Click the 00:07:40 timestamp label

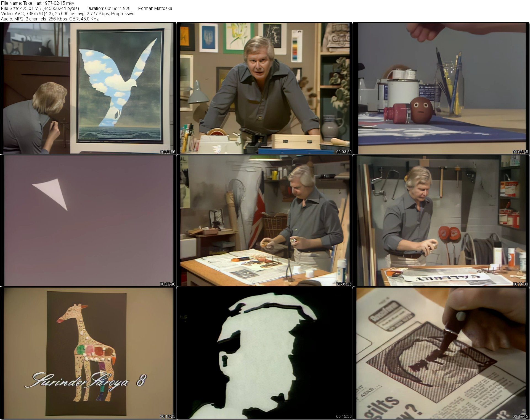[x=167, y=284]
